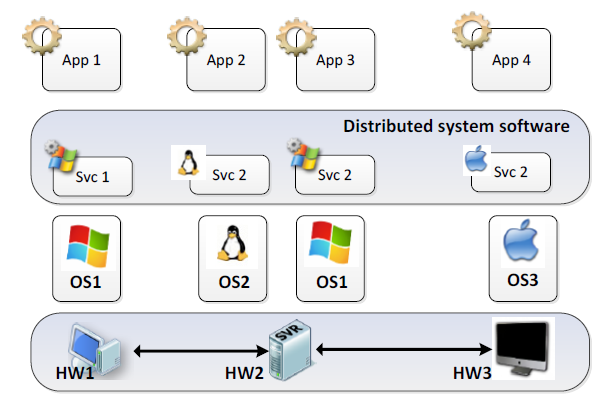Select the gear icon on App 4
This screenshot has width=616, height=414.
click(471, 31)
